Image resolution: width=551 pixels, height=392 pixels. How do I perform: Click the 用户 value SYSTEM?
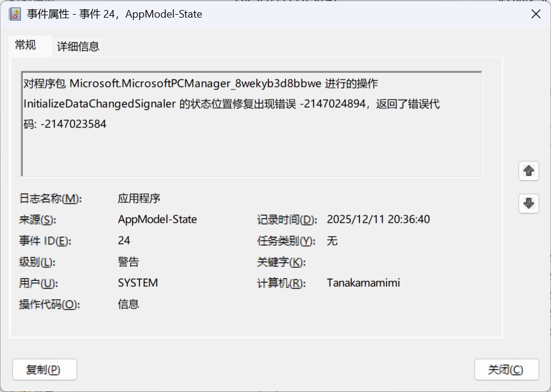pyautogui.click(x=137, y=283)
